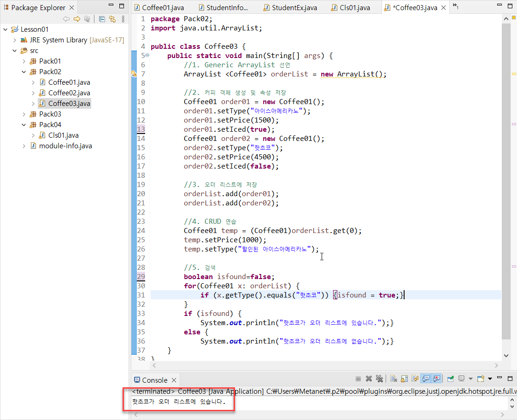
Task: Toggle Link with Editor in Package Explorer
Action: [112, 19]
